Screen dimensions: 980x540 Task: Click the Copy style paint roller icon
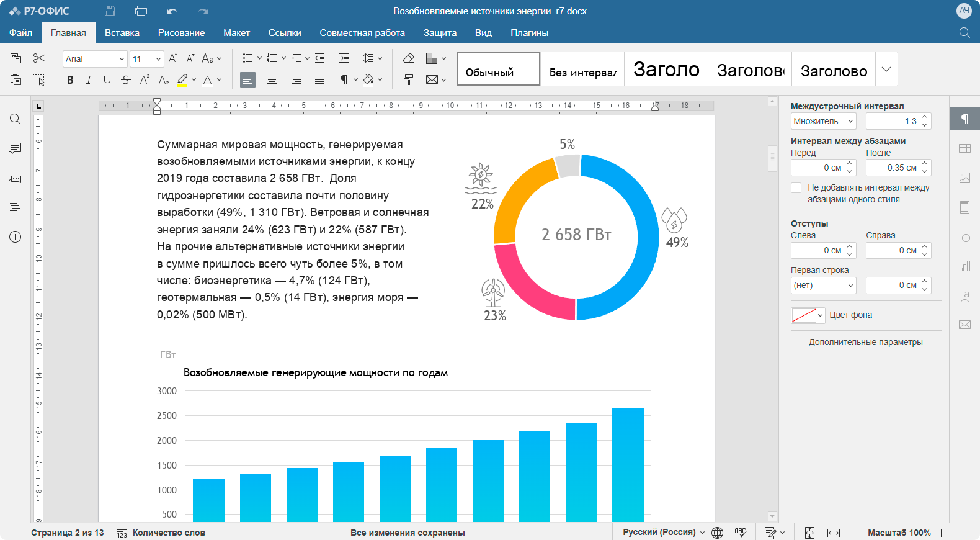(x=408, y=79)
